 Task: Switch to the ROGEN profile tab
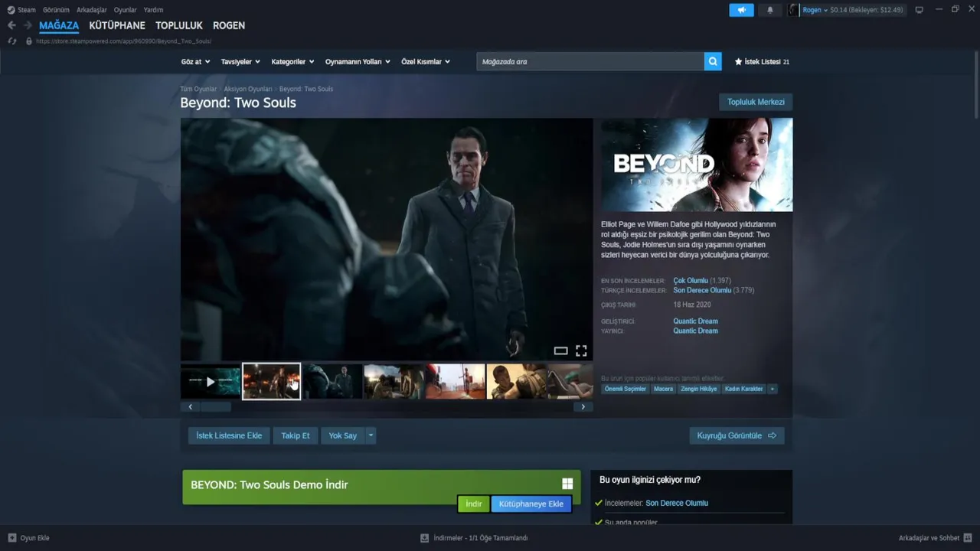(x=229, y=25)
